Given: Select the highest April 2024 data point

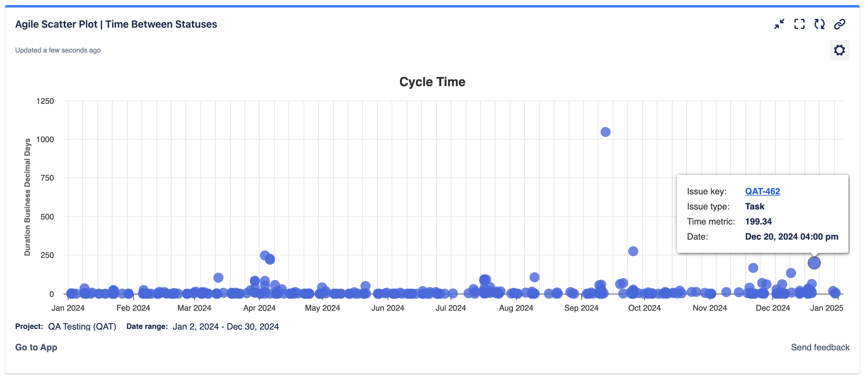Looking at the screenshot, I should (x=265, y=255).
